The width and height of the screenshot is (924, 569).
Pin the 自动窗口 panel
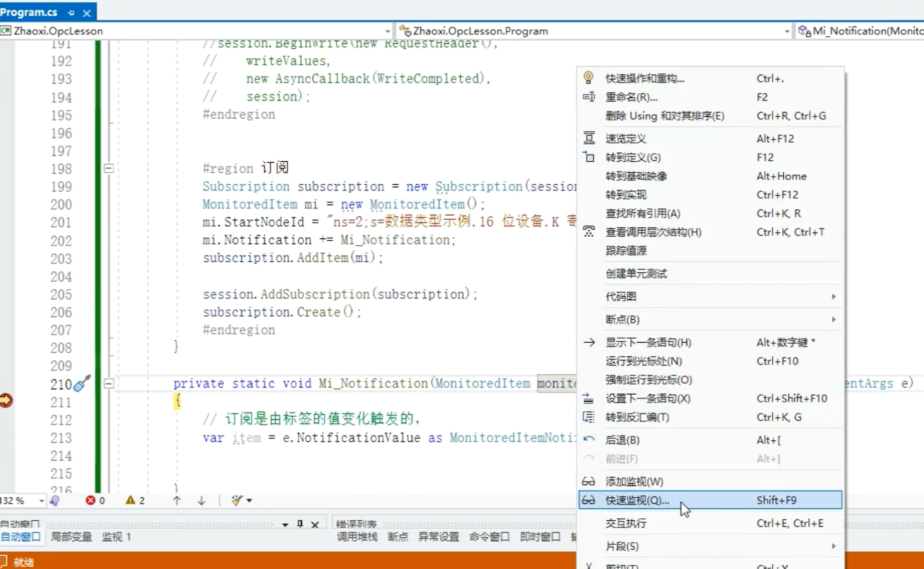pos(300,524)
